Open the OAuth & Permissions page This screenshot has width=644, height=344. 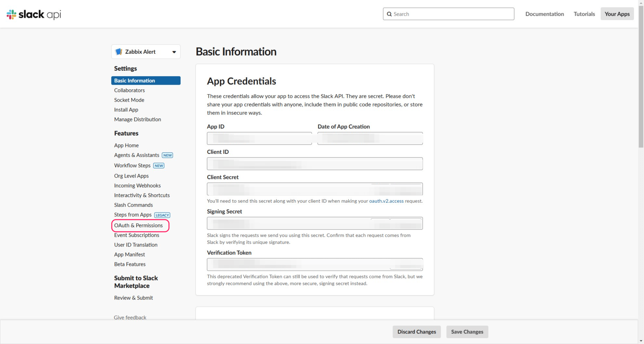[x=138, y=225]
